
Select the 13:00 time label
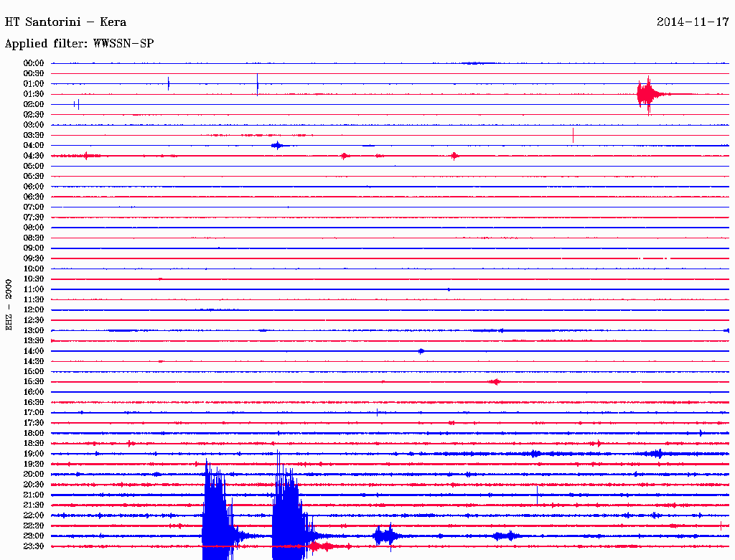[x=34, y=330]
